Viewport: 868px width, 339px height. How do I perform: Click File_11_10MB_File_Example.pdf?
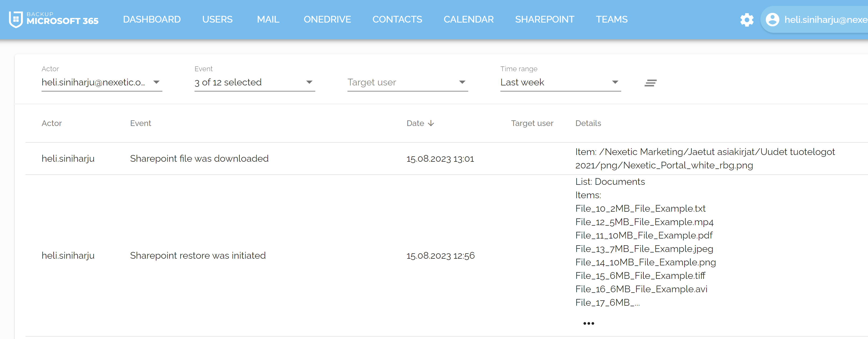tap(644, 235)
